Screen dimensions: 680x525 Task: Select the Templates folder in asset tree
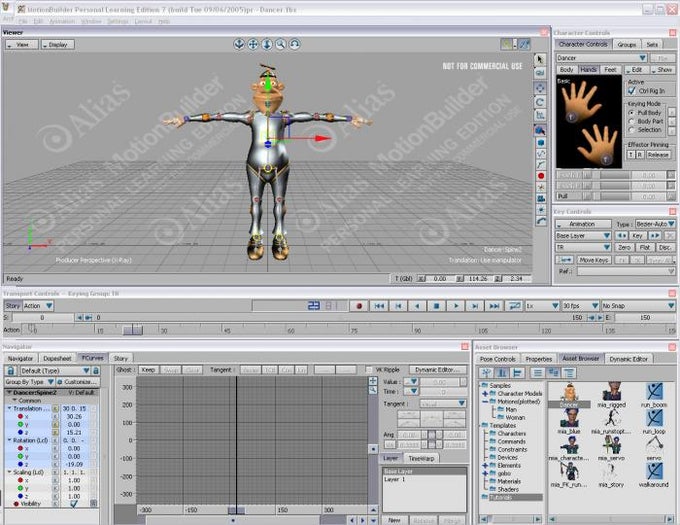503,426
